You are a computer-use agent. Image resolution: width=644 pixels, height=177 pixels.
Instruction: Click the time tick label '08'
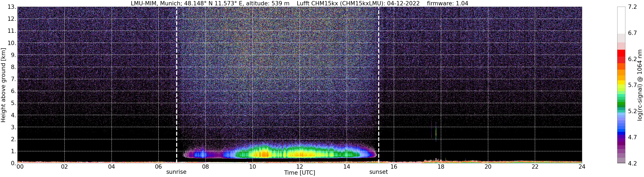pyautogui.click(x=205, y=167)
